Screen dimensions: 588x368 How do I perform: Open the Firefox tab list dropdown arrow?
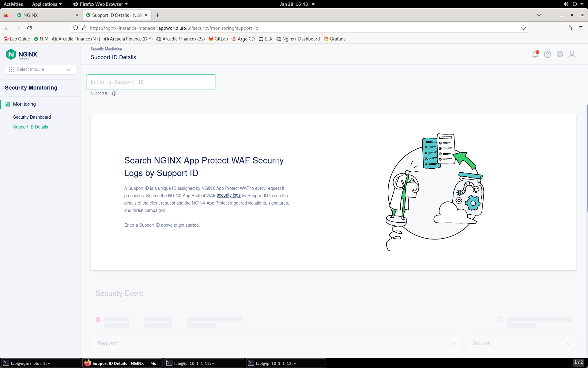(539, 15)
